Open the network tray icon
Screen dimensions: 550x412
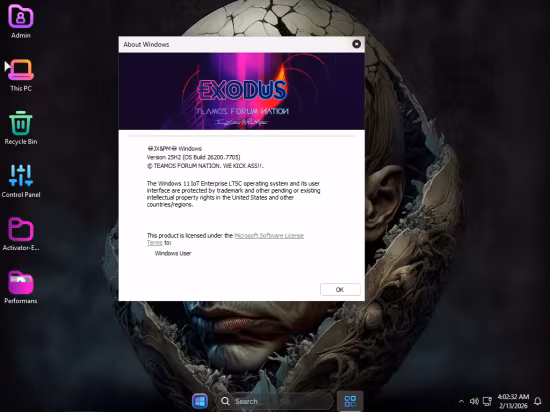click(x=487, y=401)
